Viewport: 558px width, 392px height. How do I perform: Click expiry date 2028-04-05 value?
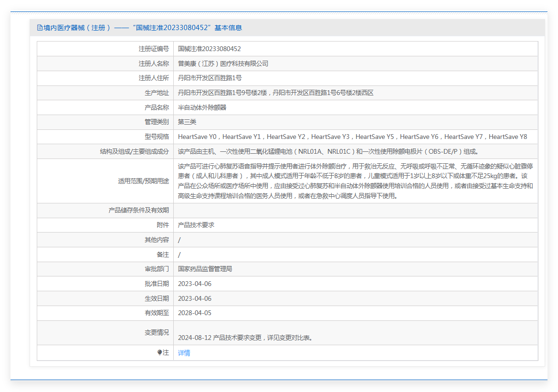(x=194, y=313)
